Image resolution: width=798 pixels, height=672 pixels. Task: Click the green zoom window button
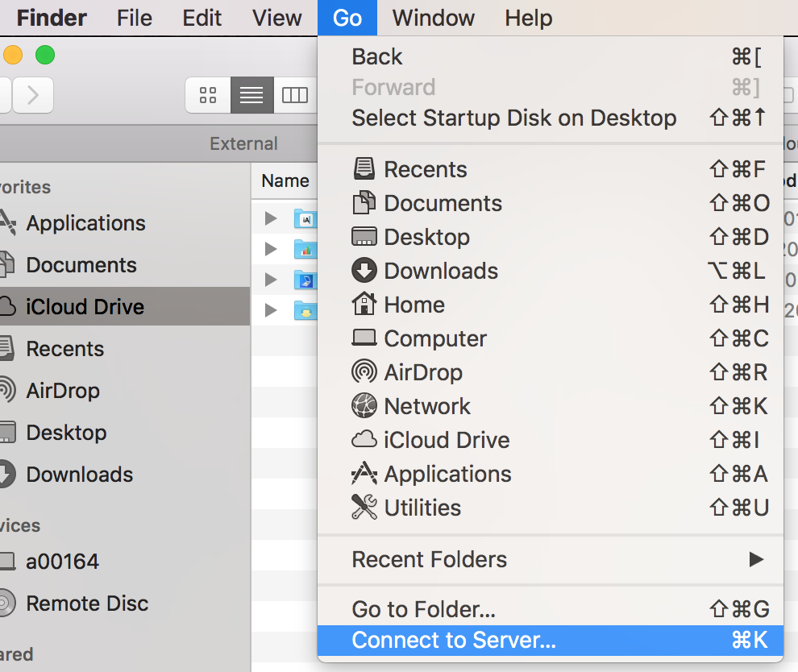coord(45,55)
